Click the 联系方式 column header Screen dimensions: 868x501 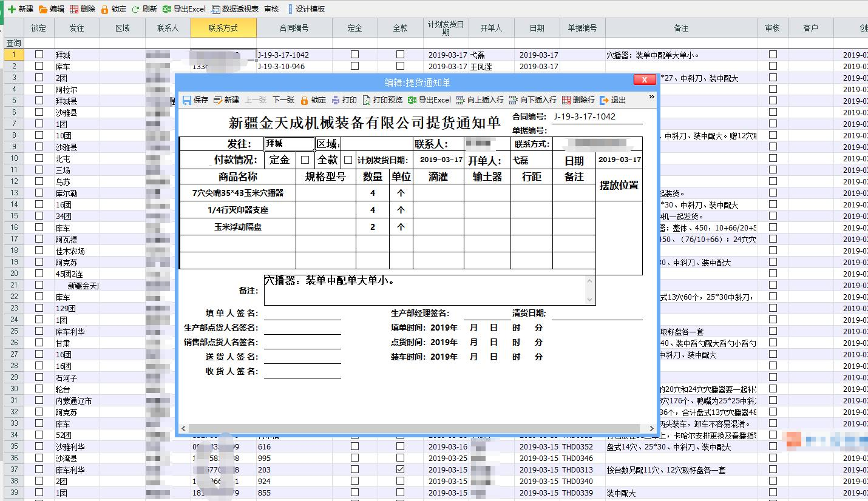point(223,28)
